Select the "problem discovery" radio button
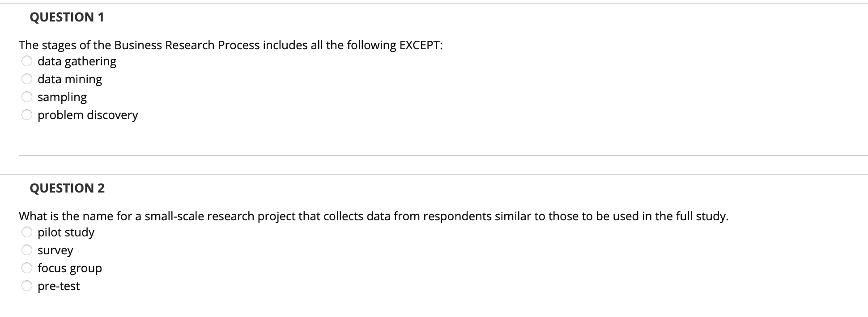 point(27,115)
